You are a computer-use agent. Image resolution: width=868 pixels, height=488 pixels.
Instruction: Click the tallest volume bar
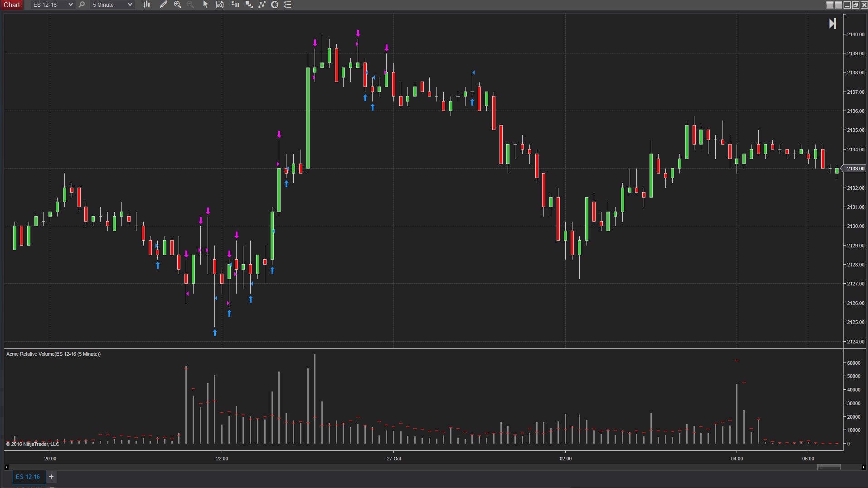(315, 399)
